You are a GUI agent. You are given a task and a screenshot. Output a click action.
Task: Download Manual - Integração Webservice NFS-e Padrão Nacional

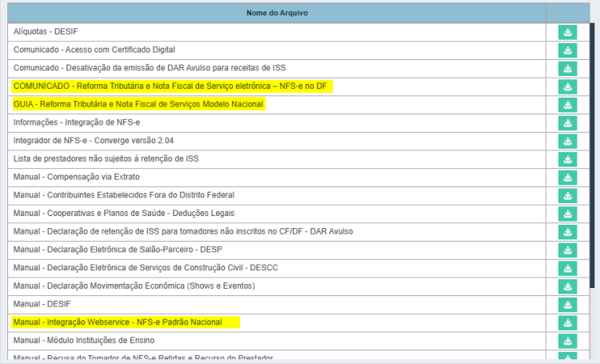pyautogui.click(x=567, y=323)
